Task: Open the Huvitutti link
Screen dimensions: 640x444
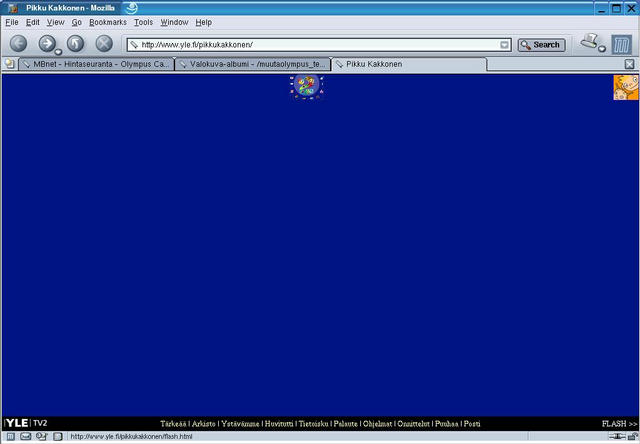Action: tap(279, 424)
